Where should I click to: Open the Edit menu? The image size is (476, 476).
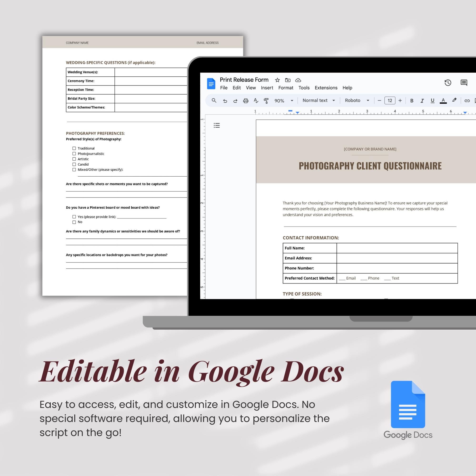coord(237,88)
